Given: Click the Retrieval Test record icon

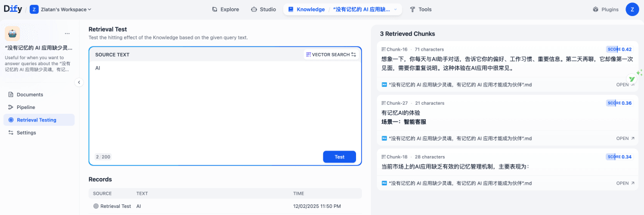Looking at the screenshot, I should [x=96, y=206].
